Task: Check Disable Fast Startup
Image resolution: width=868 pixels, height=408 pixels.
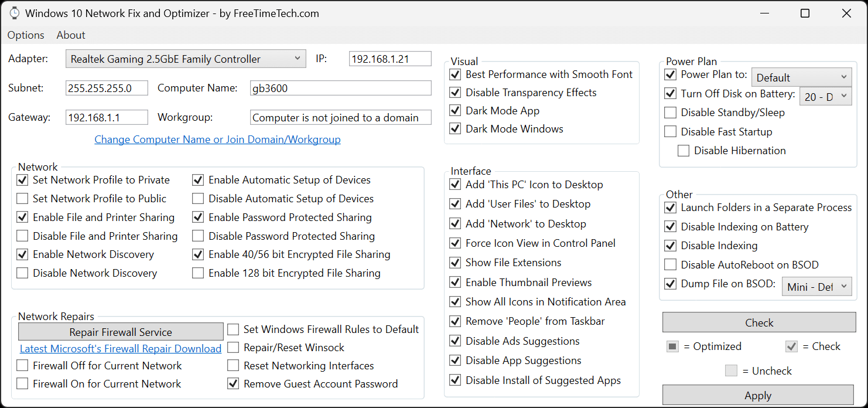Action: click(670, 131)
